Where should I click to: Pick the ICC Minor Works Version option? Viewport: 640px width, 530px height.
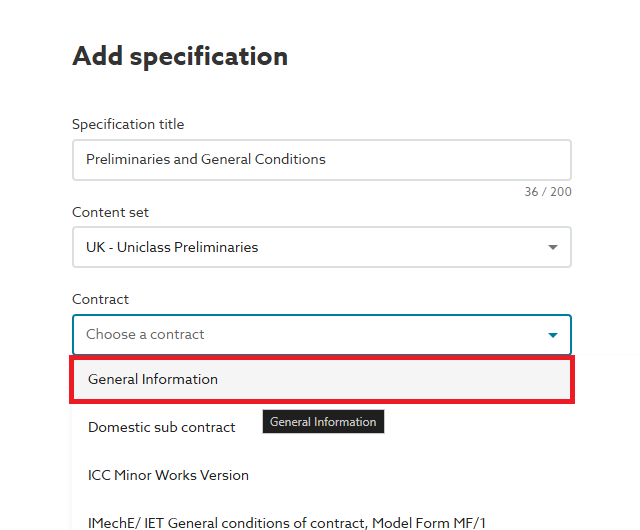point(168,475)
